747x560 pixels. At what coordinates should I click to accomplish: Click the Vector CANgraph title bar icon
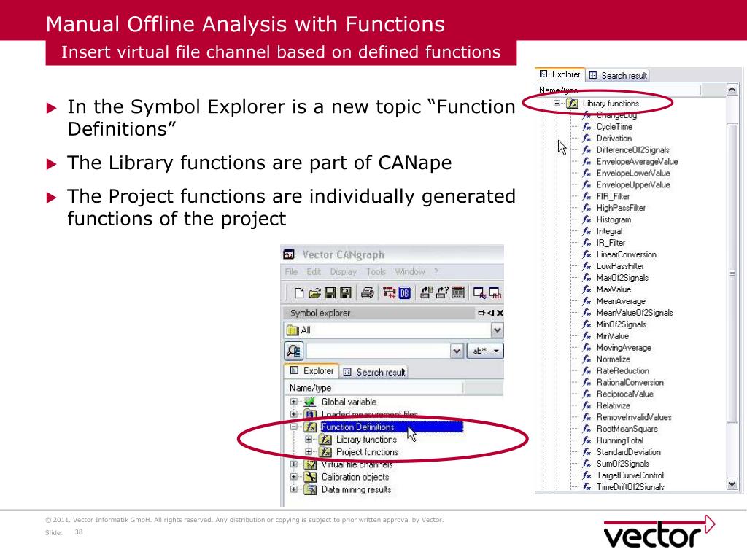[x=289, y=254]
